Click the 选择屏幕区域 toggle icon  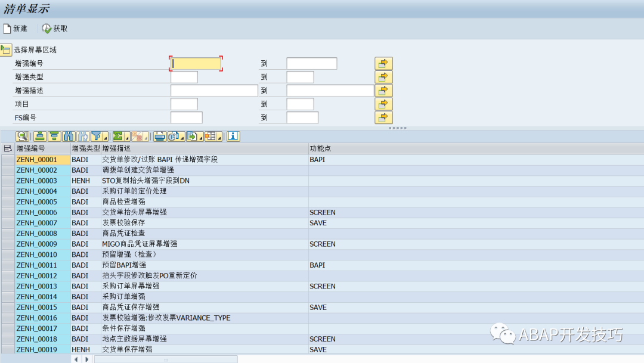pyautogui.click(x=6, y=50)
